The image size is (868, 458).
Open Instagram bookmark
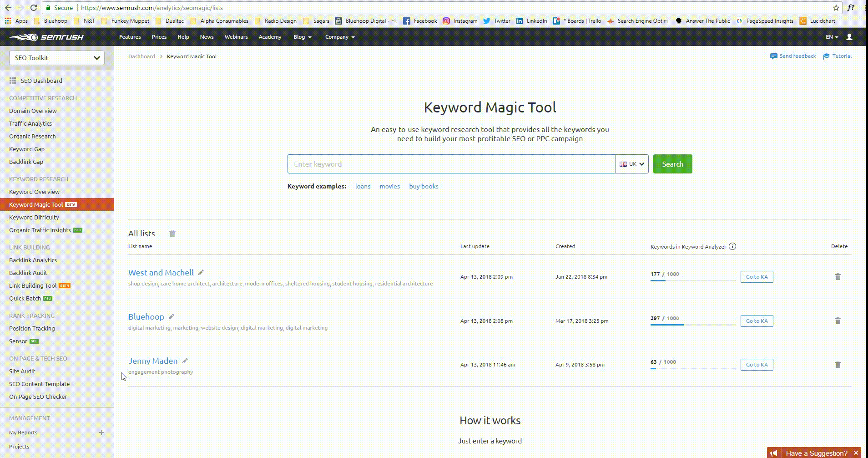point(460,21)
